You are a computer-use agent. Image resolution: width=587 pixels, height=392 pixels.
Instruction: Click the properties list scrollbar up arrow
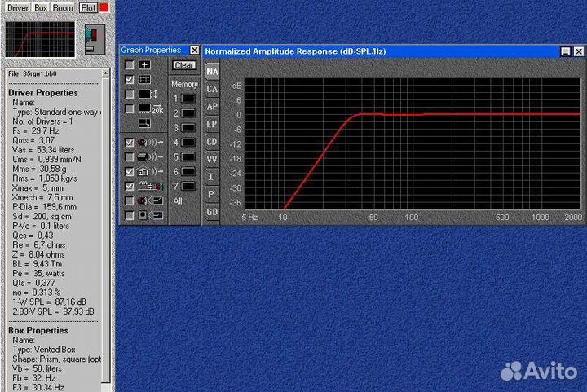click(x=105, y=73)
